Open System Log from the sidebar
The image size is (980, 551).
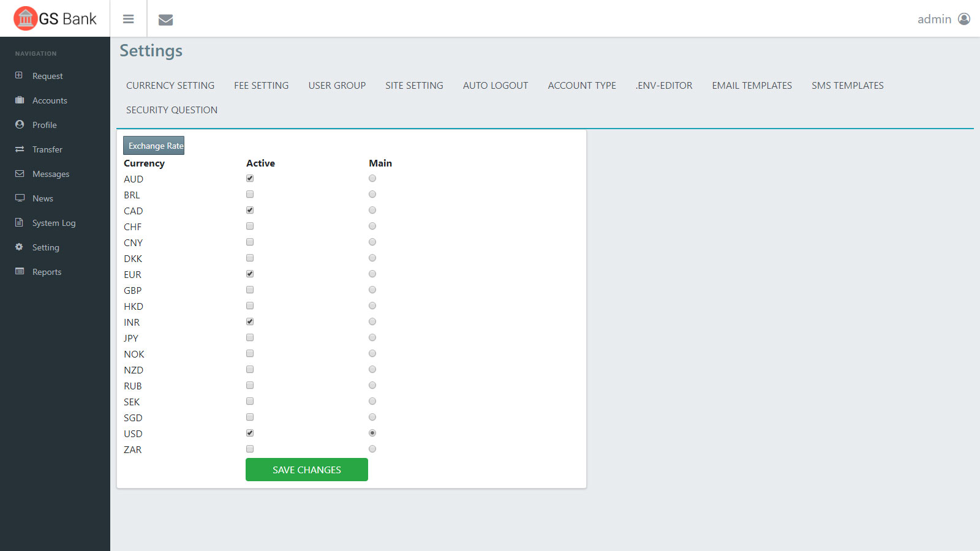tap(54, 223)
